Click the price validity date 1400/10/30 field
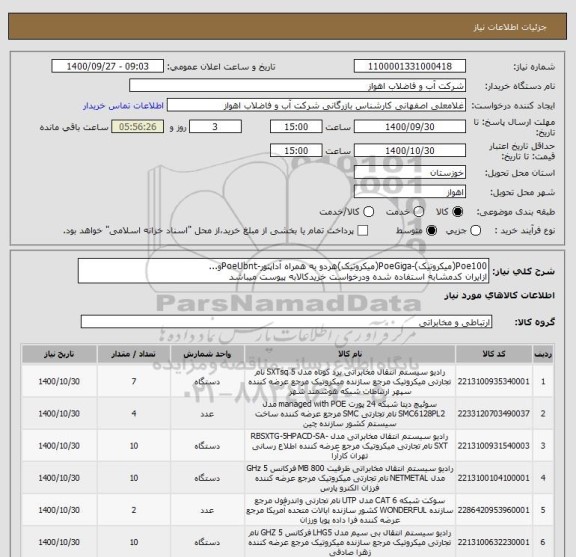 click(410, 151)
